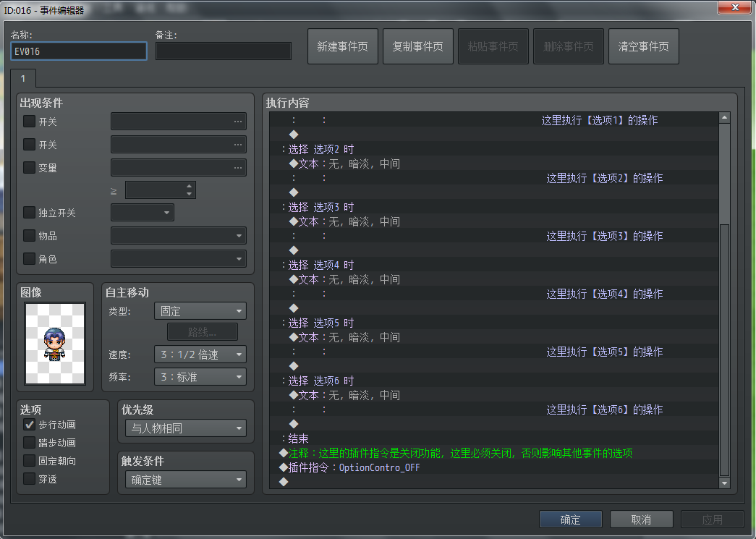
Task: Enable the 角色 condition checkbox
Action: pos(30,258)
